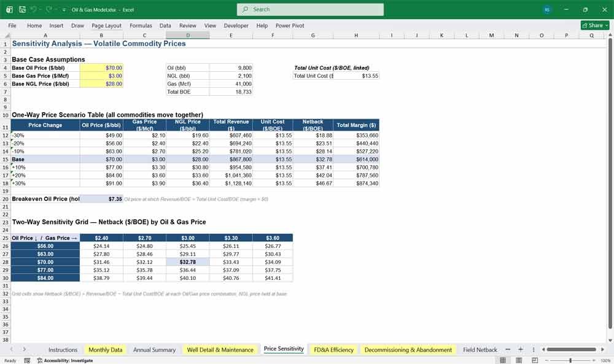This screenshot has height=364, width=614.
Task: Select column H header
Action: click(x=356, y=36)
